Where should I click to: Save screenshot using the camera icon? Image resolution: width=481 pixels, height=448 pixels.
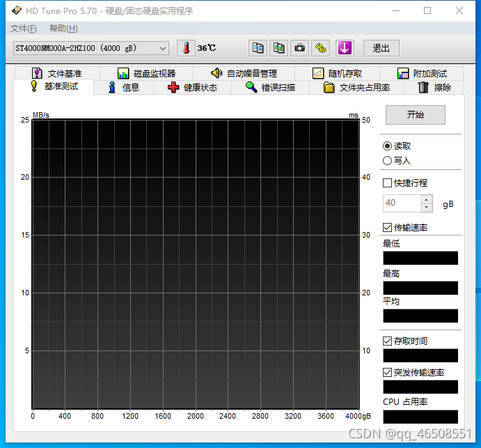[x=299, y=48]
